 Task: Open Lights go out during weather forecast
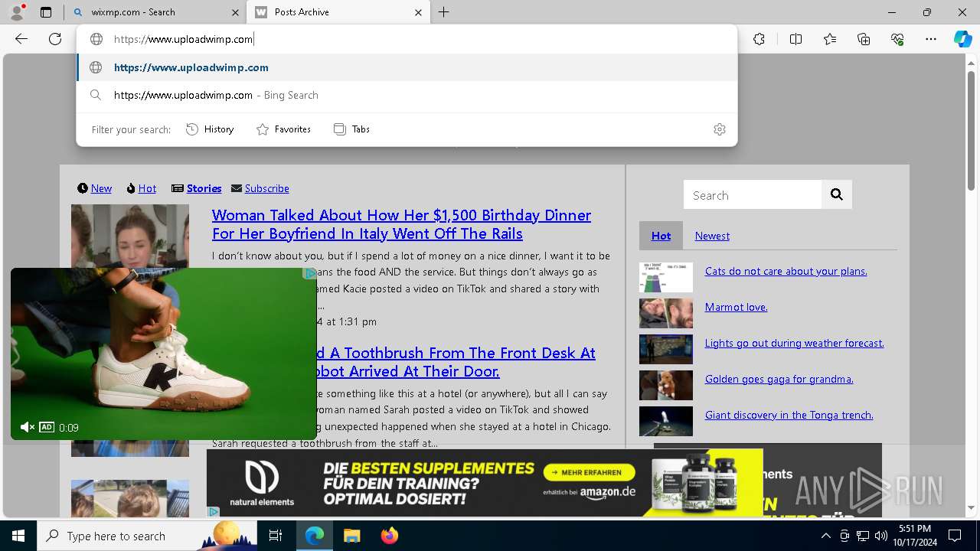click(x=794, y=343)
